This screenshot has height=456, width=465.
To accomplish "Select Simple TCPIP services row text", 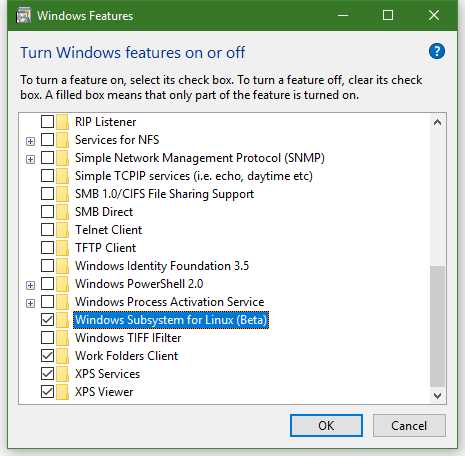I will pos(194,176).
